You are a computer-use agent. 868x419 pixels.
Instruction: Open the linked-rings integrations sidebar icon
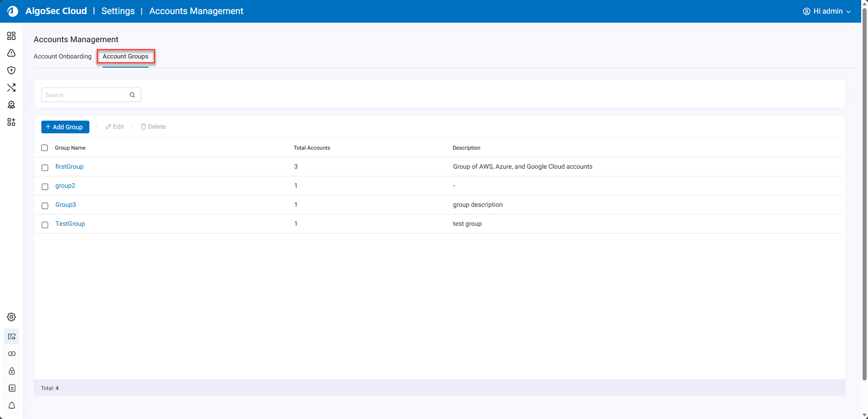point(11,354)
